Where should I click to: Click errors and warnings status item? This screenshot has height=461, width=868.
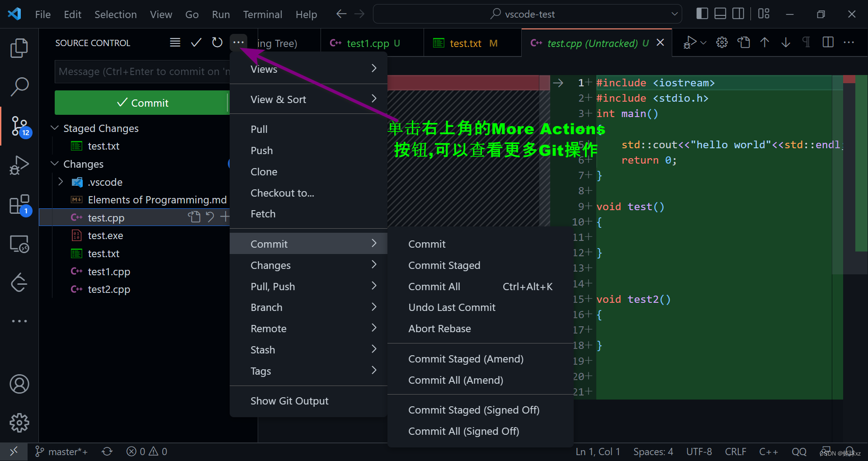tap(147, 452)
